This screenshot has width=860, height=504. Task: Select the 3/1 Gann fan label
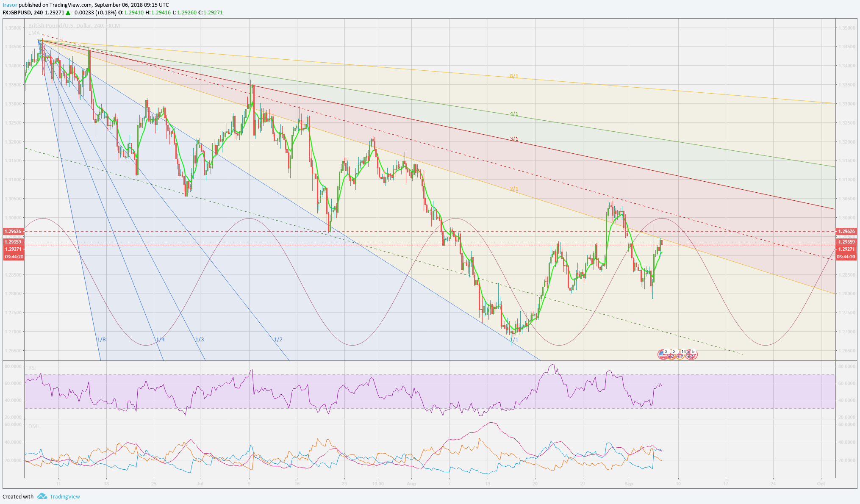(x=514, y=139)
